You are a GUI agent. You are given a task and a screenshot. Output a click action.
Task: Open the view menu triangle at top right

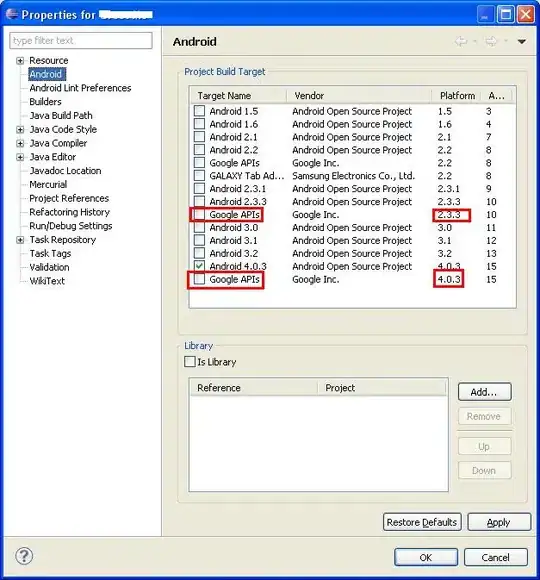(x=522, y=41)
